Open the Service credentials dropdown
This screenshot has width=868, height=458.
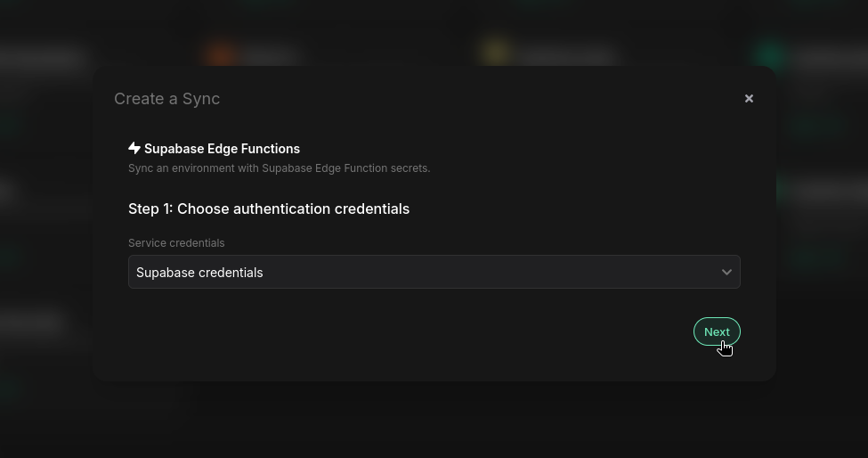point(434,272)
